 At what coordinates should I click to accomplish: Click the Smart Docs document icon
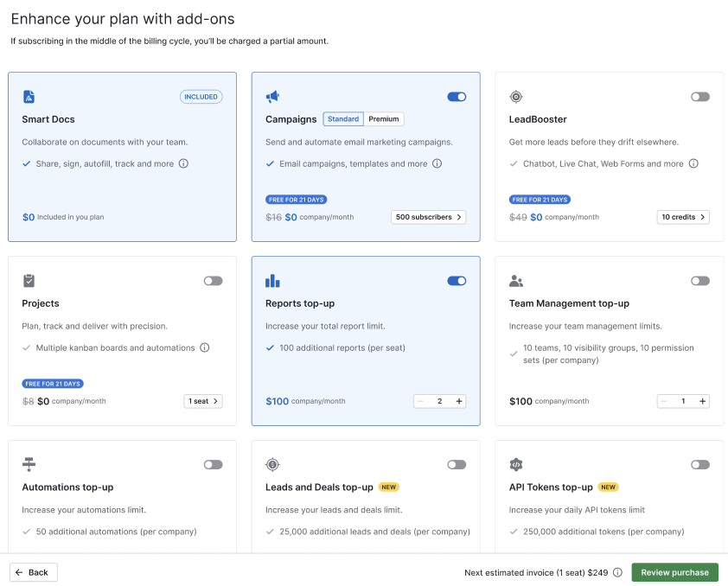tap(29, 97)
